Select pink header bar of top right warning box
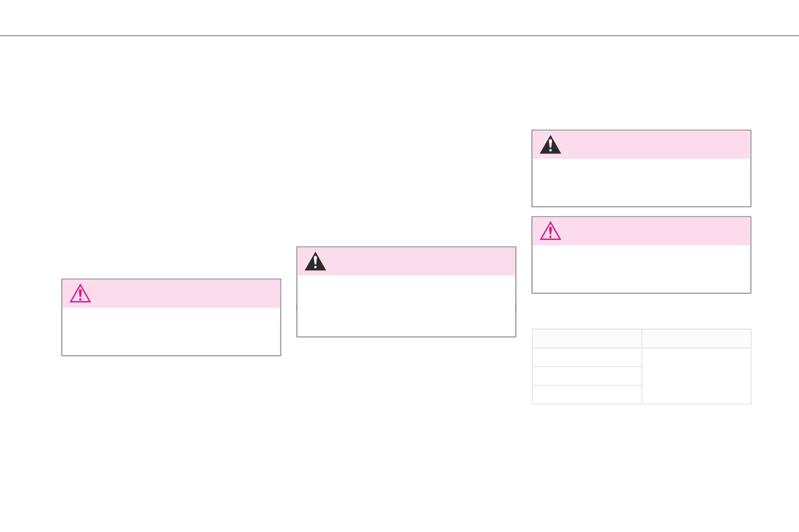The image size is (799, 532). click(x=641, y=144)
